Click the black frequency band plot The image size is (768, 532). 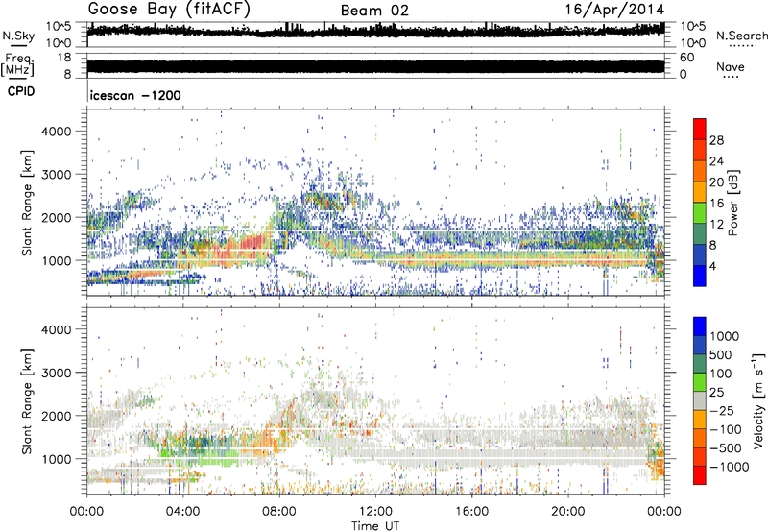tap(375, 66)
